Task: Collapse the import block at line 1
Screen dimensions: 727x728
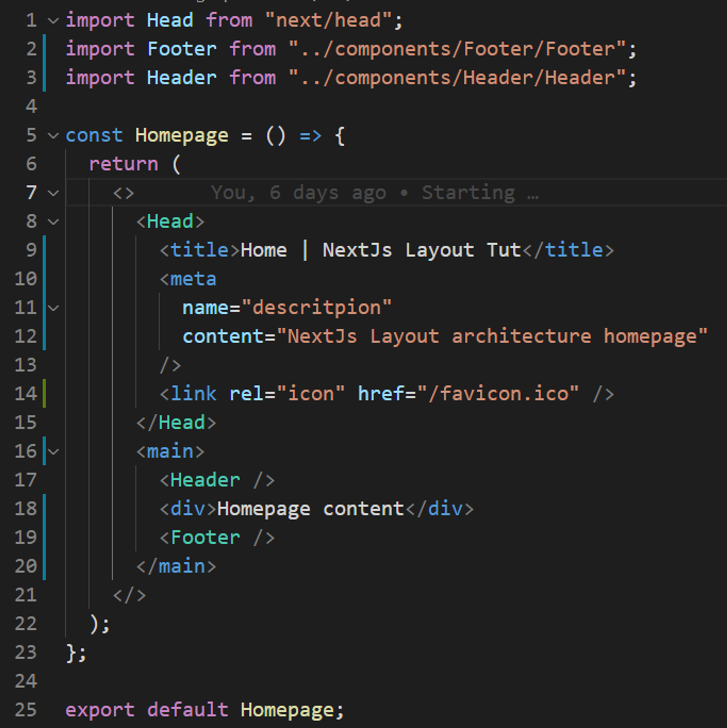Action: pos(54,20)
